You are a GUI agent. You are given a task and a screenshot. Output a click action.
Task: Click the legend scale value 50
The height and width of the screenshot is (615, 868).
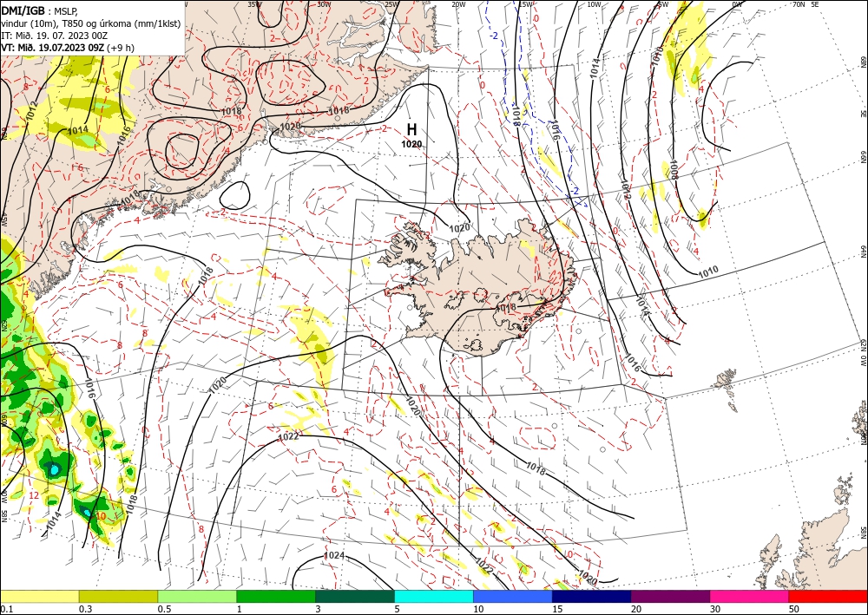pyautogui.click(x=794, y=609)
